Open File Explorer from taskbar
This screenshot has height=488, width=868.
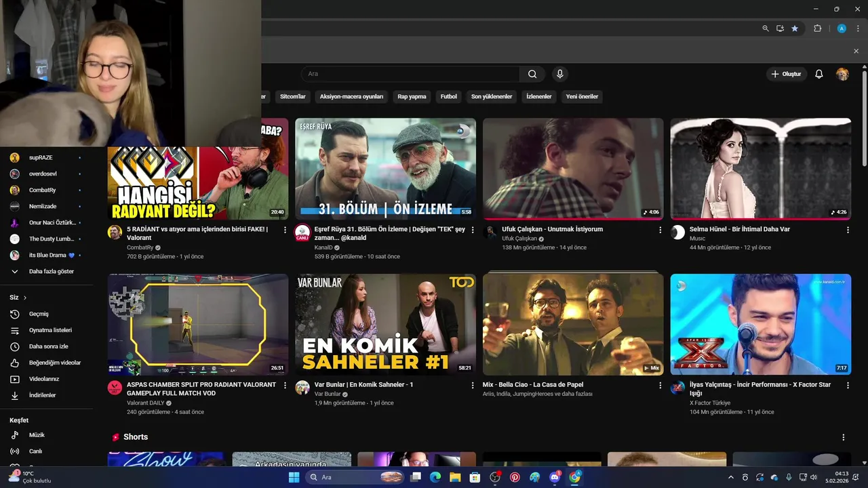455,477
